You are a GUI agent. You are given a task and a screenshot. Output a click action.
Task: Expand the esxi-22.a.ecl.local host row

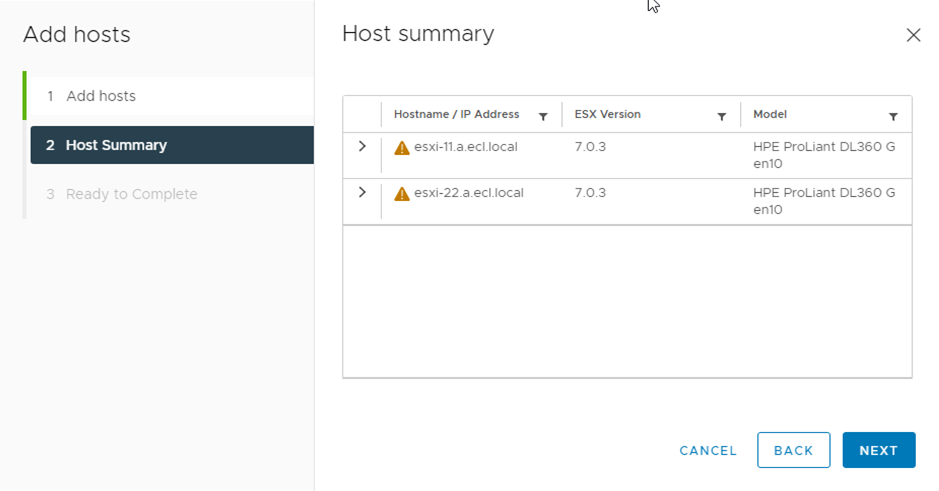[x=362, y=192]
